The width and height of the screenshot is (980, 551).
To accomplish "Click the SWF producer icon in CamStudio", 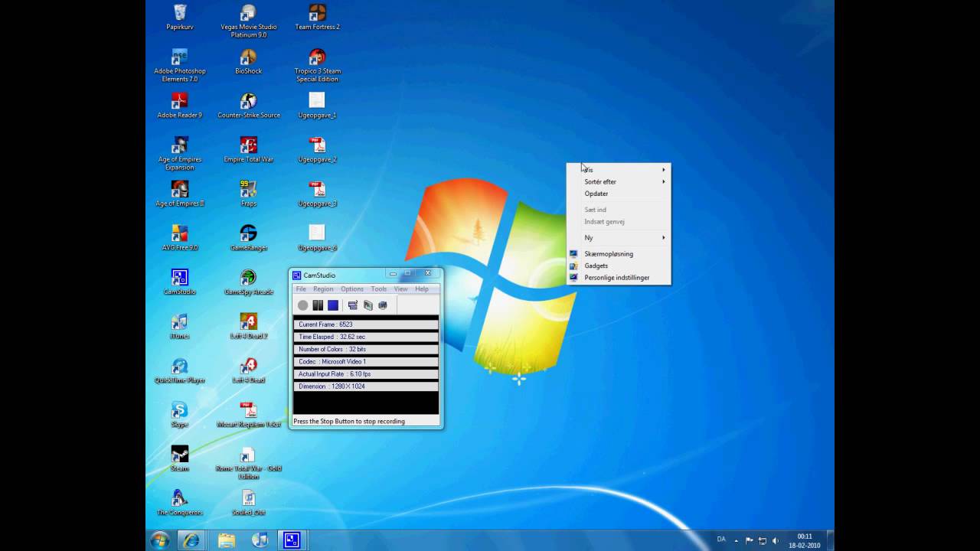I will (x=383, y=305).
